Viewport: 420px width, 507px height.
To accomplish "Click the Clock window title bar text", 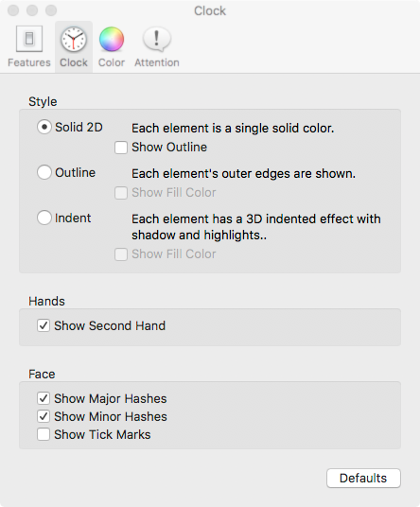I will (210, 11).
